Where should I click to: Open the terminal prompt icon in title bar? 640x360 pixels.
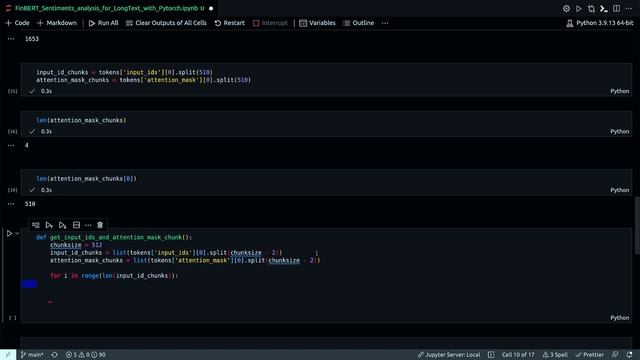click(x=604, y=8)
